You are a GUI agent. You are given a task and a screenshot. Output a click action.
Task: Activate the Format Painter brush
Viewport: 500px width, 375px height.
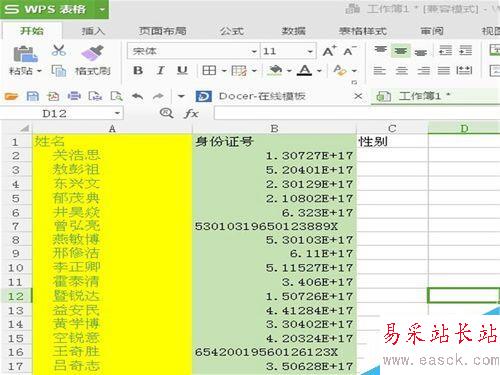click(x=92, y=53)
